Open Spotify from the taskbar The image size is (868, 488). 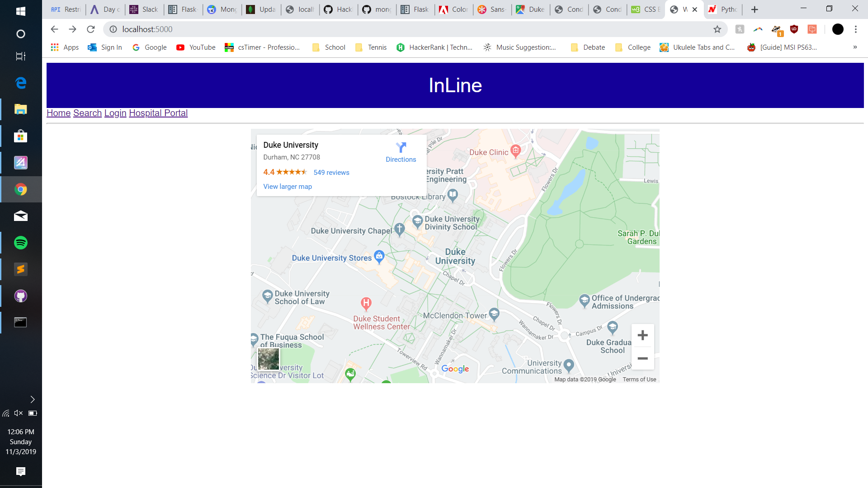pyautogui.click(x=21, y=243)
